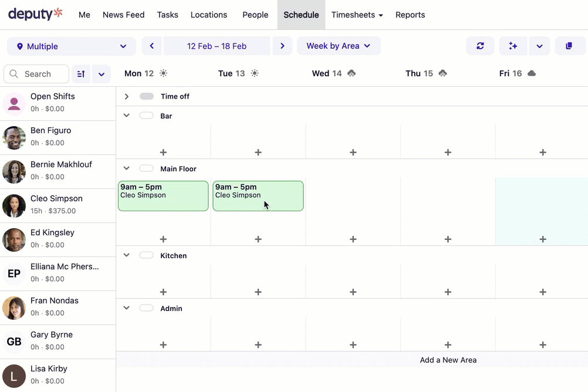588x392 pixels.
Task: Add Admin shift on Friday plus
Action: (x=543, y=344)
